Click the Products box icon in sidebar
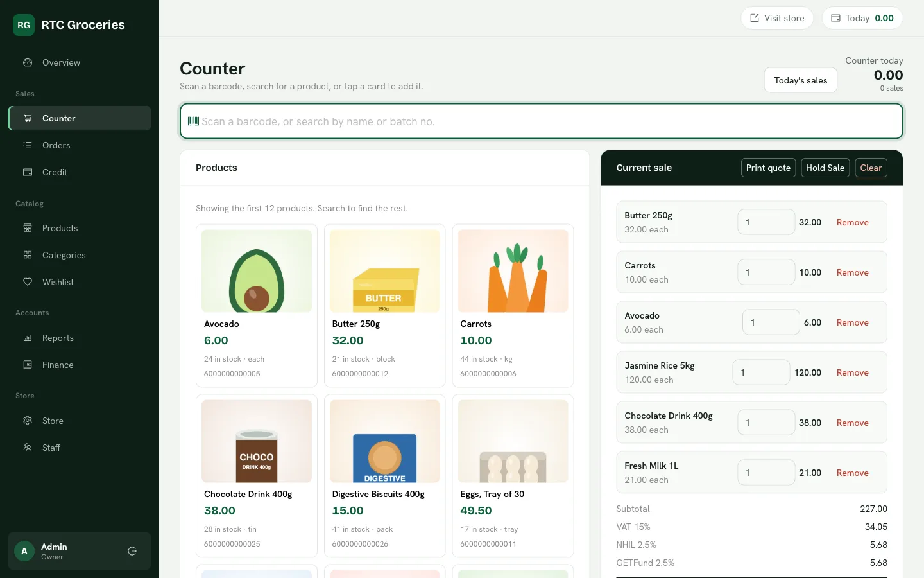 (28, 228)
